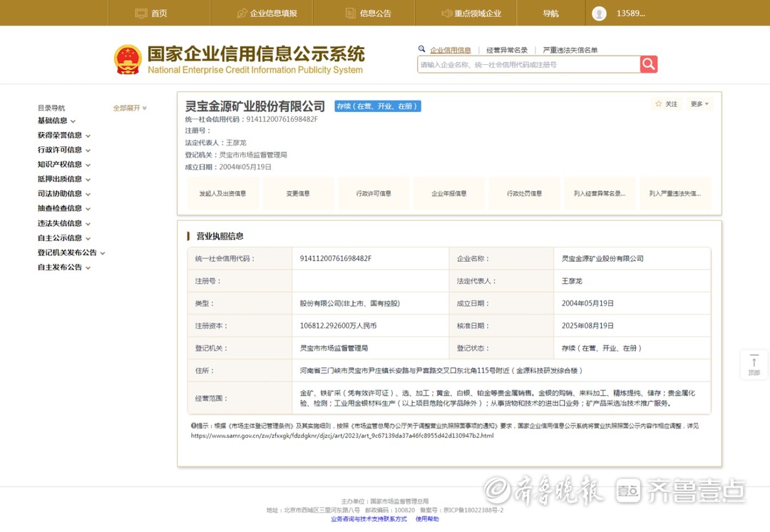770x532 pixels.
Task: Focus the enterprise name search field
Action: click(528, 64)
